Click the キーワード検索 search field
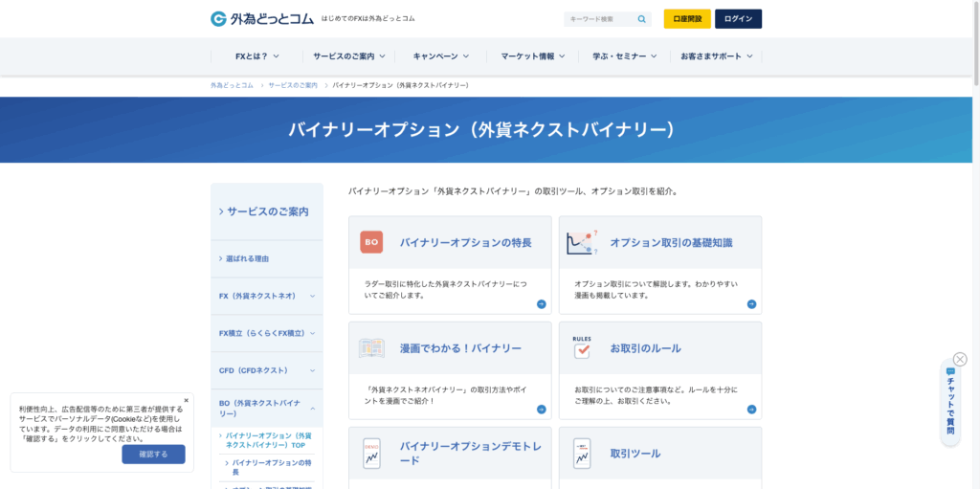This screenshot has width=980, height=489. point(600,19)
